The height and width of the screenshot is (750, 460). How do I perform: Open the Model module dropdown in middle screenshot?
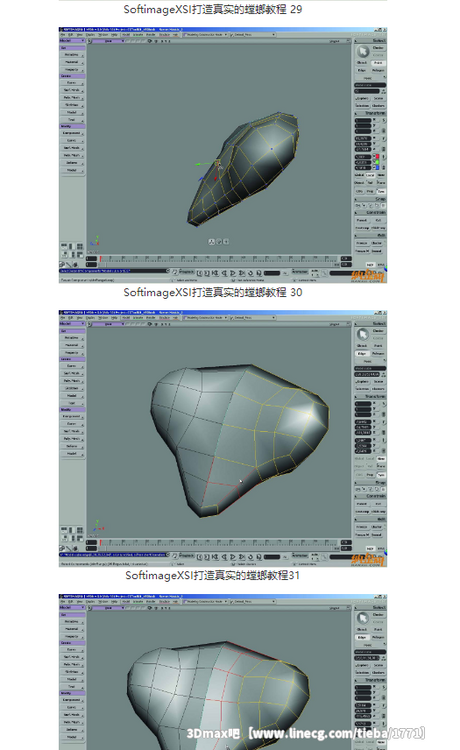[x=72, y=324]
